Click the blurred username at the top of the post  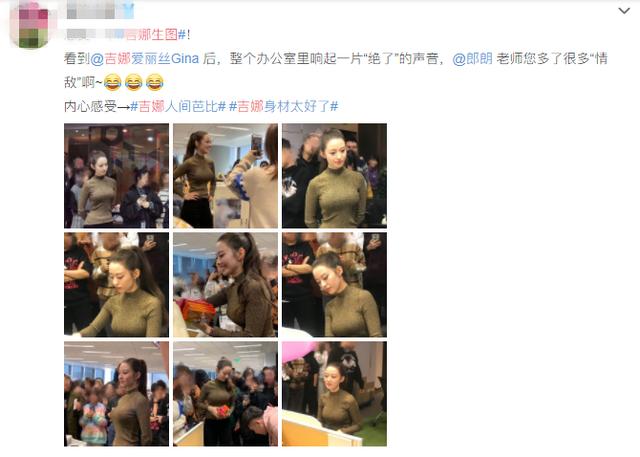click(x=91, y=10)
